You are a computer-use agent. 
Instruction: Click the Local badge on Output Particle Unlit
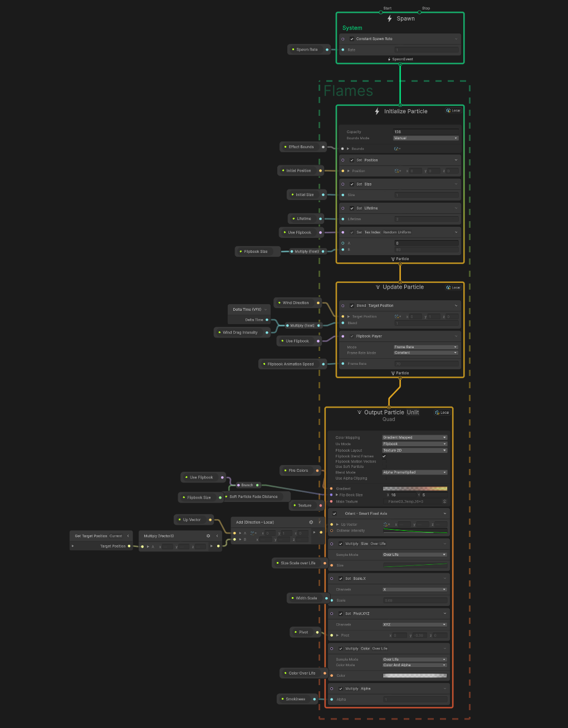pos(442,412)
